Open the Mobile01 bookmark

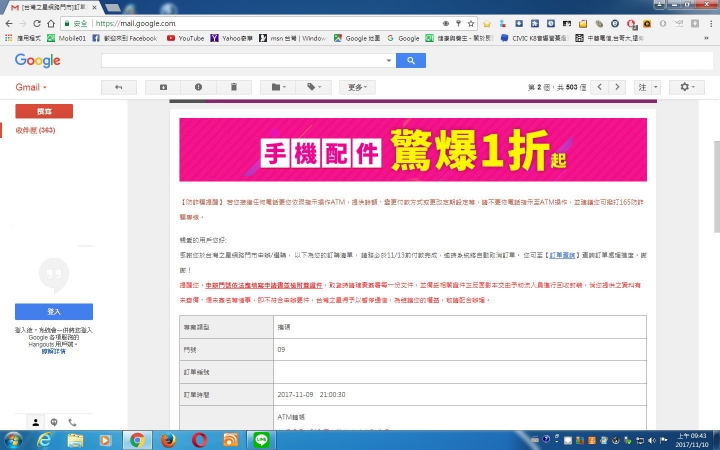pos(67,38)
